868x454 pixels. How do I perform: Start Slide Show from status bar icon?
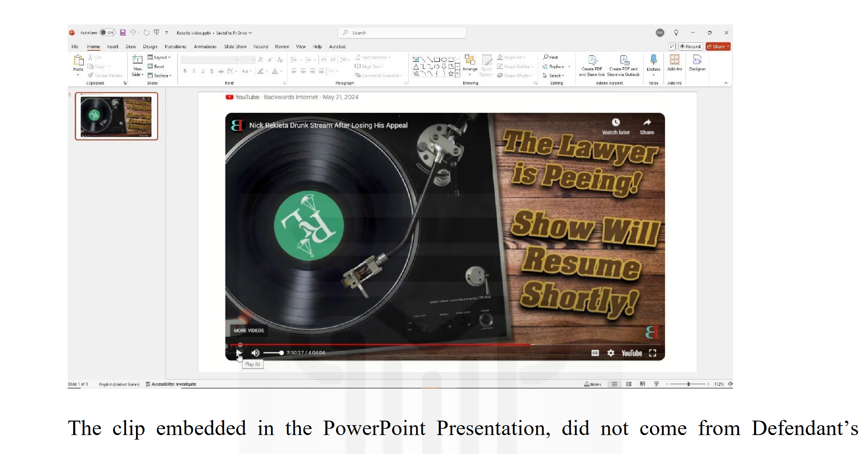coord(656,384)
